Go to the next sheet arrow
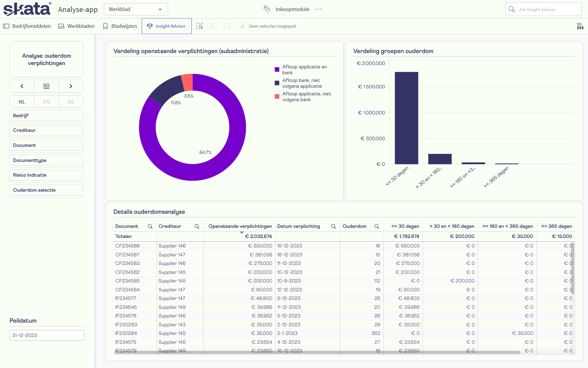This screenshot has height=368, width=588. coord(71,86)
